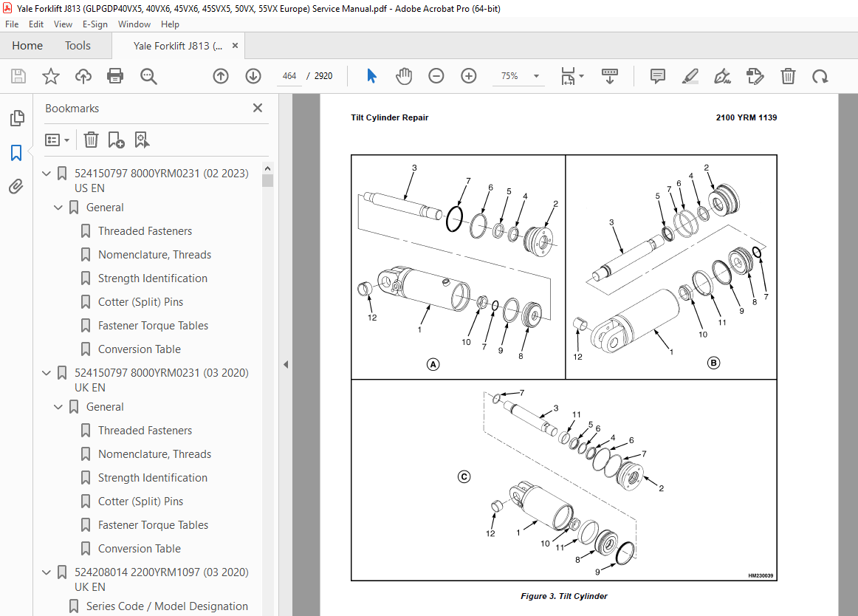Screen dimensions: 858x616
Task: Switch to the Home tab
Action: pyautogui.click(x=27, y=46)
